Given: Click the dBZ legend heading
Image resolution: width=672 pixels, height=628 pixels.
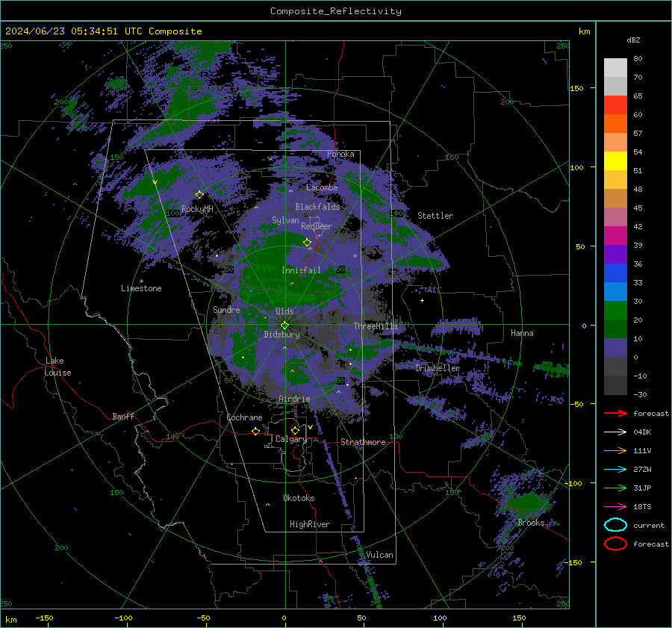Looking at the screenshot, I should coord(633,40).
